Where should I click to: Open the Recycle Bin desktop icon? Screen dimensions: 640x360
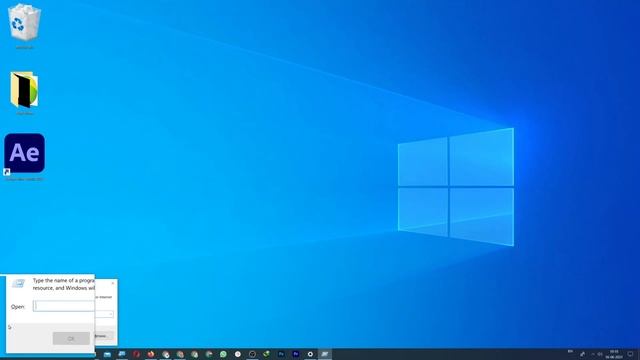(x=24, y=22)
